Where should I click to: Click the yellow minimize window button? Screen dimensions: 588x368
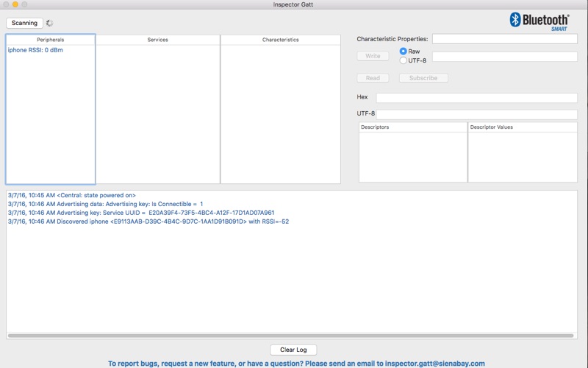point(15,4)
